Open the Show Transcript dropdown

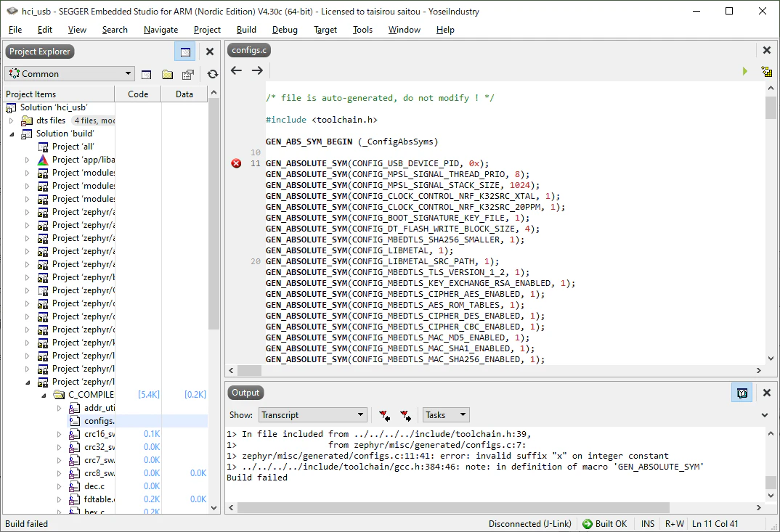pyautogui.click(x=312, y=415)
